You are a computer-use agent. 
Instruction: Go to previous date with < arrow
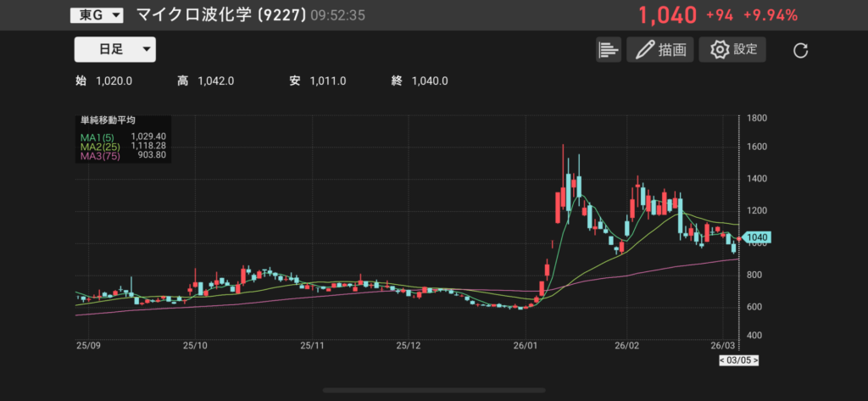(x=722, y=360)
